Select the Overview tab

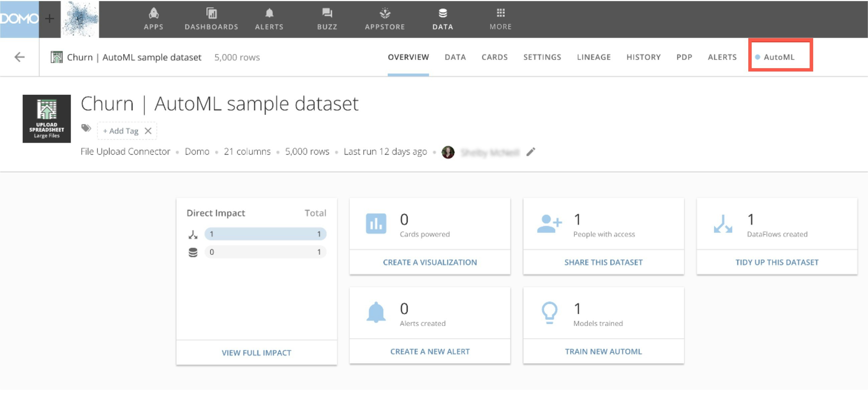click(x=408, y=57)
